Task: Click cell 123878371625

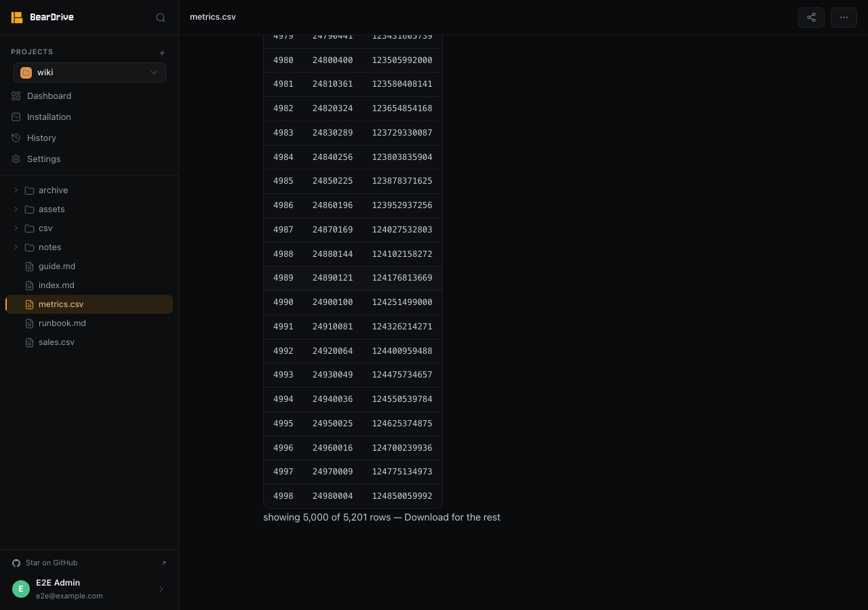Action: point(402,181)
